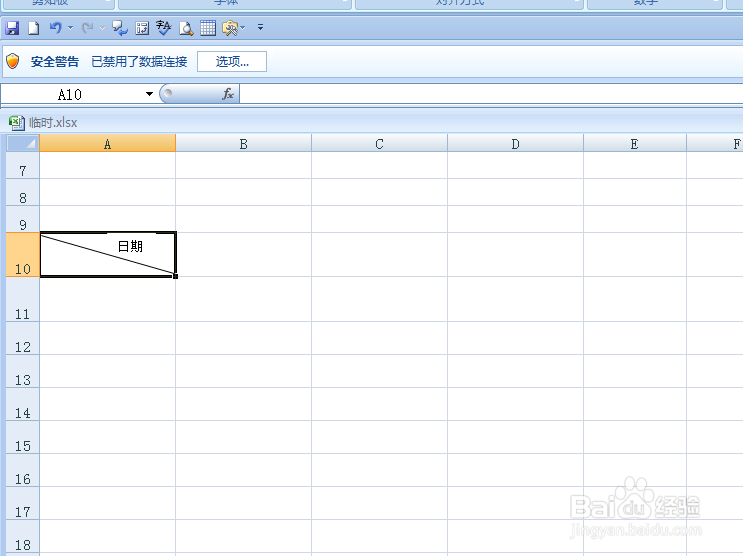
Task: Click the folder with tools icon
Action: 230,28
